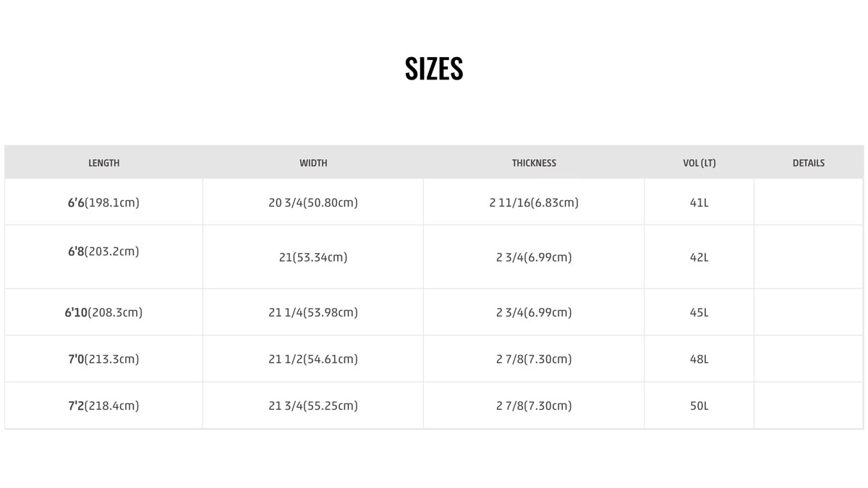Click the 21 1/4 (53.98cm) width cell

[313, 313]
